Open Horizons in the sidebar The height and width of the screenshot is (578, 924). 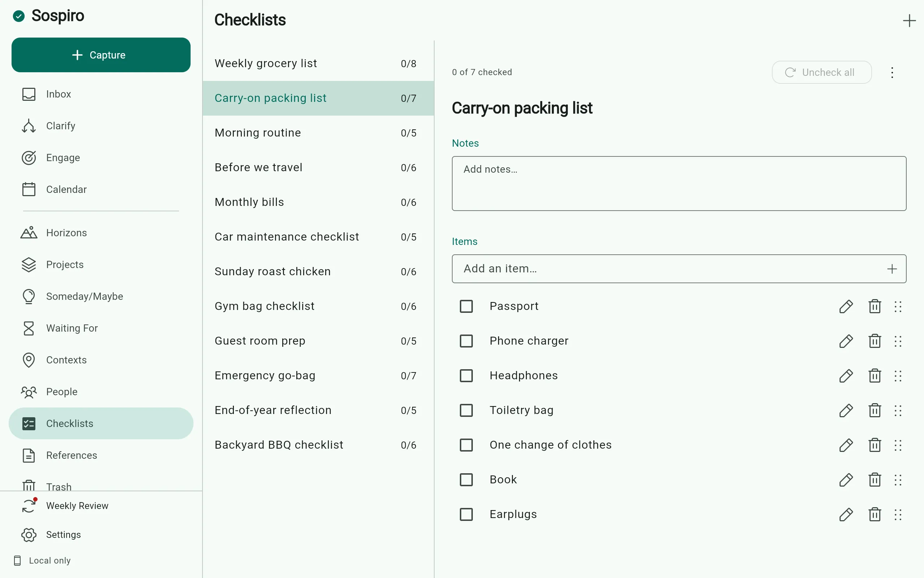pos(101,233)
